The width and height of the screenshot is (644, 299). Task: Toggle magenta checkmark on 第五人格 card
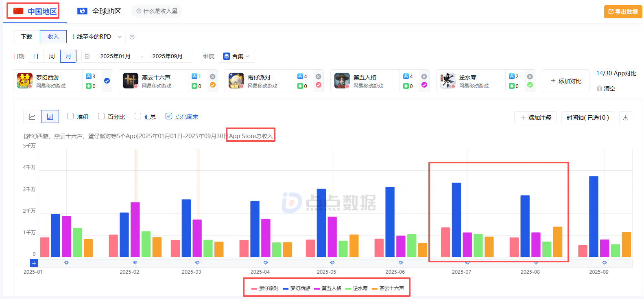[424, 85]
